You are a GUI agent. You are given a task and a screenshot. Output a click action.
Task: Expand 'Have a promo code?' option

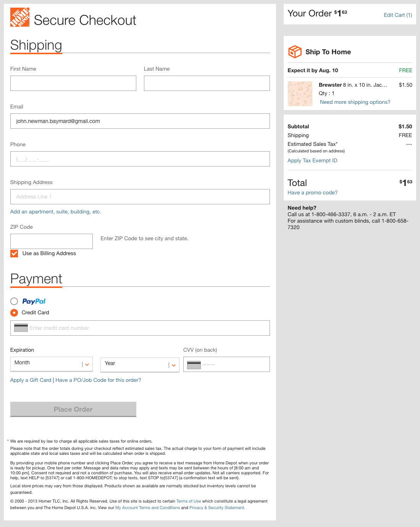coord(312,192)
